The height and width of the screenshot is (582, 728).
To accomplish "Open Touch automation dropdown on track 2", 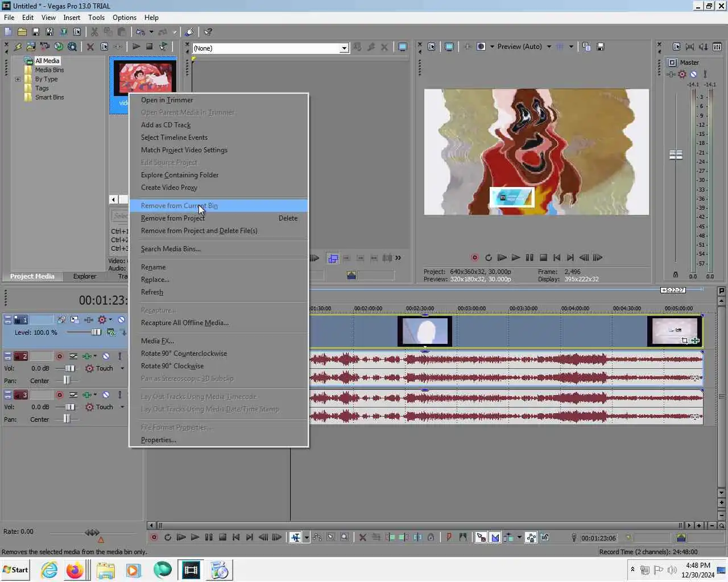I will 122,368.
